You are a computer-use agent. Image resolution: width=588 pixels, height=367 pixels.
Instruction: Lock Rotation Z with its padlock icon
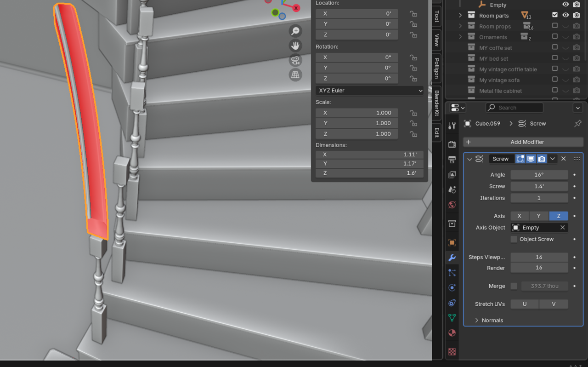coord(413,79)
